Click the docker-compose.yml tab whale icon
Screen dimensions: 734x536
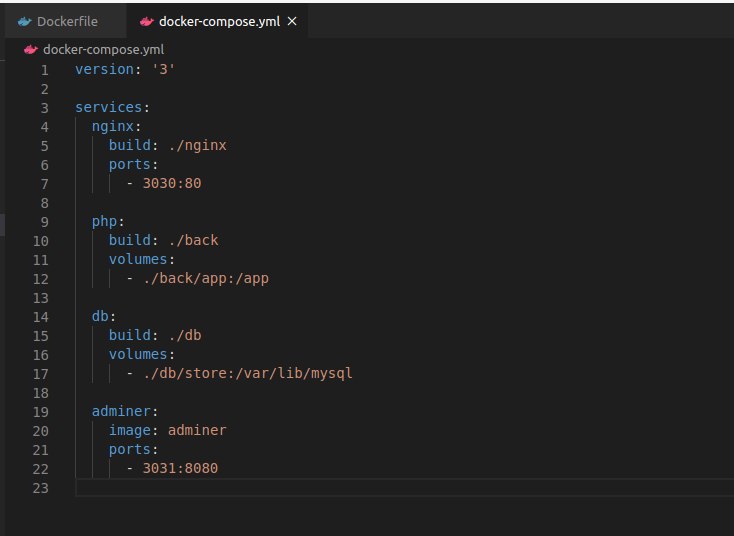[147, 22]
